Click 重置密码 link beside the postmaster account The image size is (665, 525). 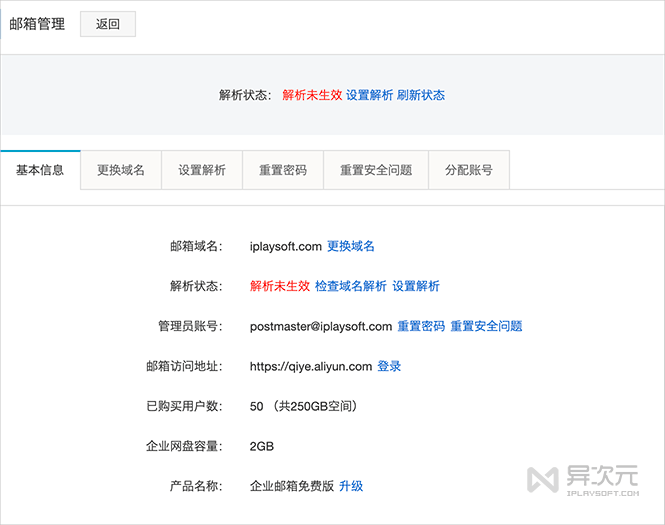coord(421,326)
